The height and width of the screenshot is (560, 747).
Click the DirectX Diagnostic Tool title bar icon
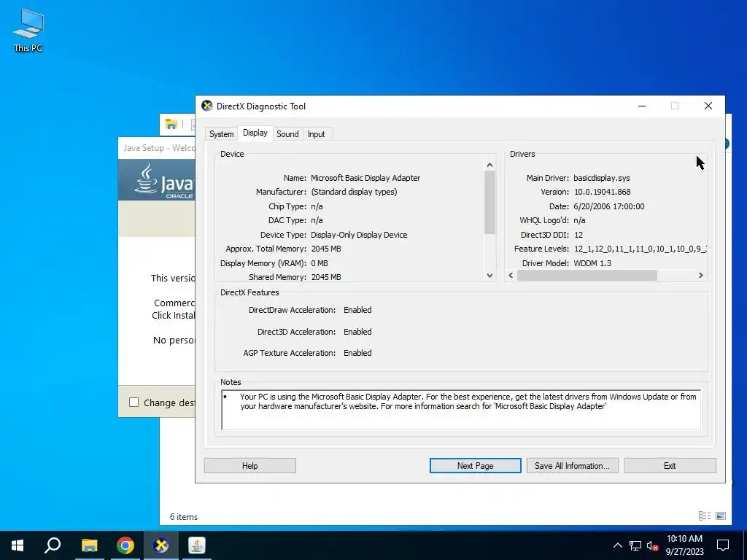[x=206, y=106]
